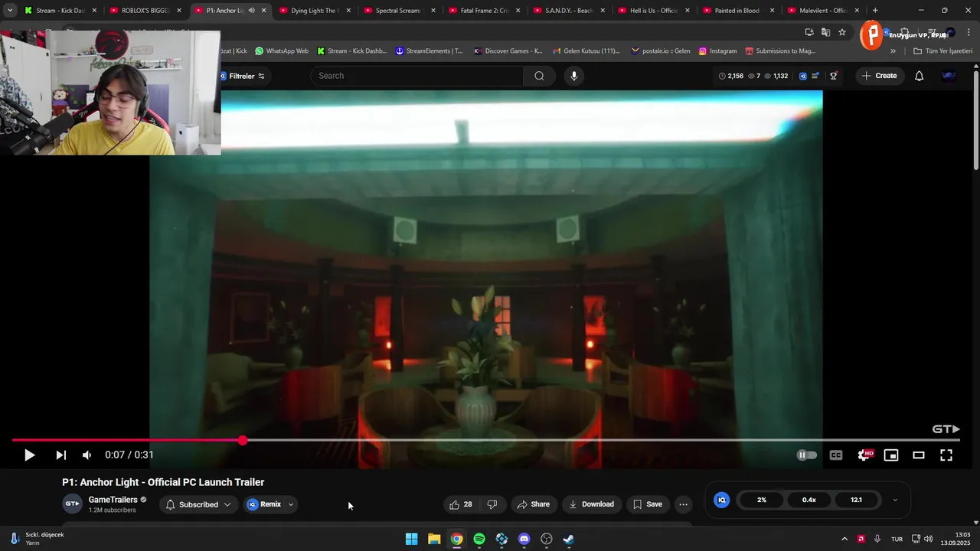This screenshot has width=980, height=551.
Task: Click the page vertical scrollbar
Action: coord(975,120)
